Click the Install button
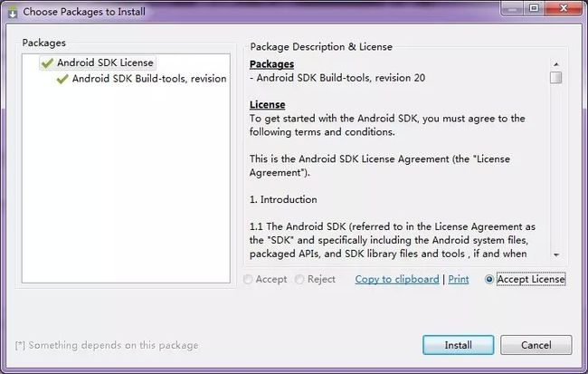The height and width of the screenshot is (374, 588). click(458, 345)
